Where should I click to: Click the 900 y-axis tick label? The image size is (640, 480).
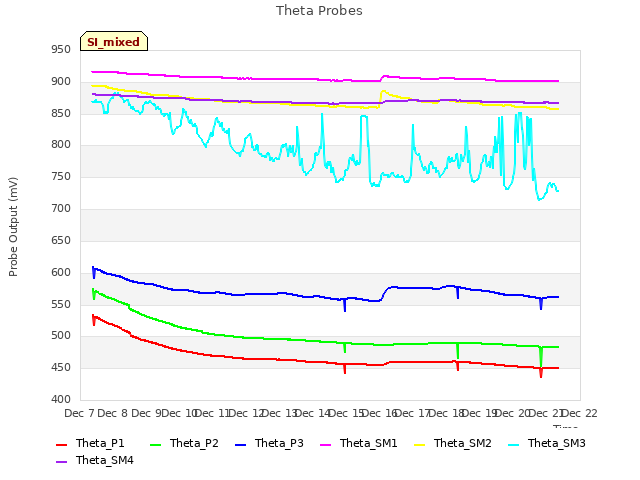coord(61,82)
